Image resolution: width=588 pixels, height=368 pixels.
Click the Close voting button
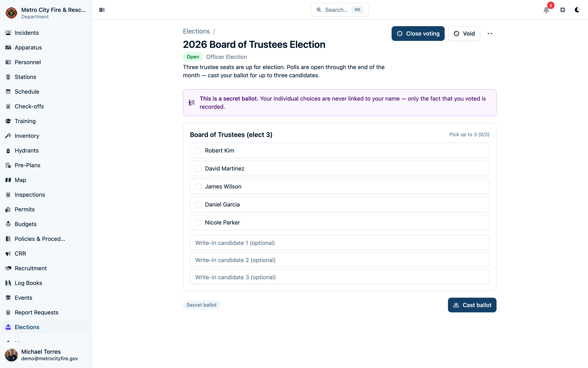pyautogui.click(x=418, y=34)
